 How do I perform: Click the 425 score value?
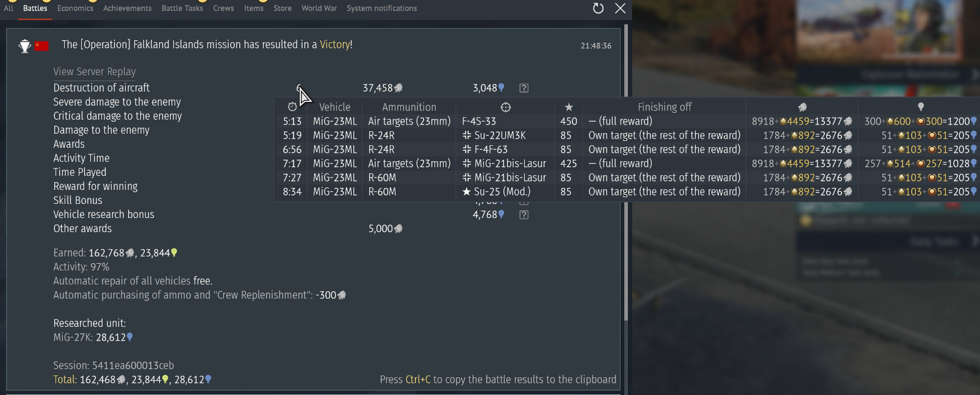click(569, 164)
